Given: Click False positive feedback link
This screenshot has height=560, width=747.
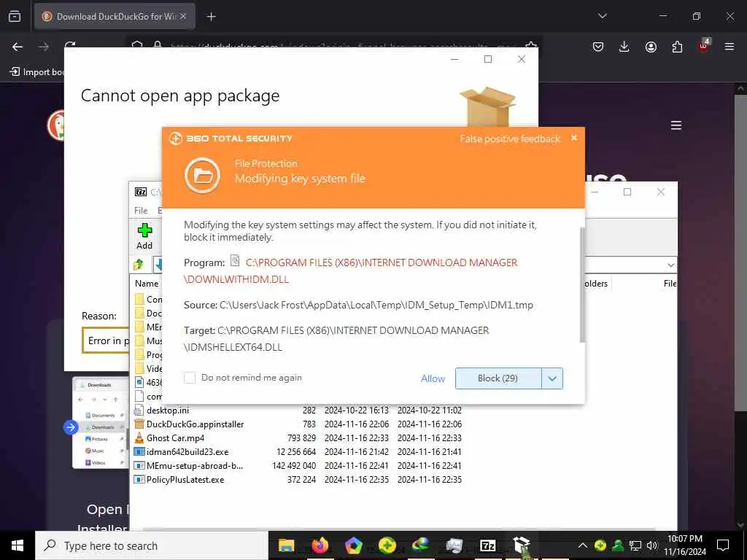Looking at the screenshot, I should point(510,139).
